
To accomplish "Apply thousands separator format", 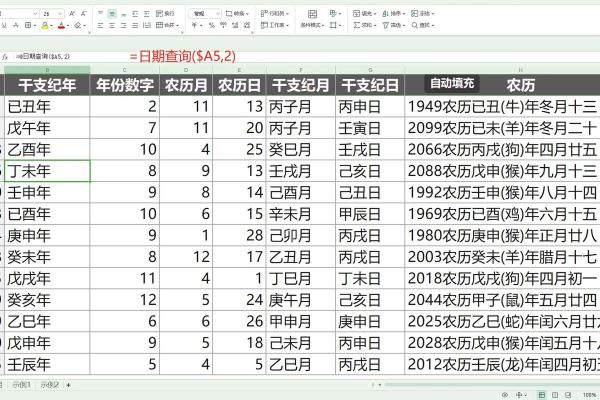I will [x=223, y=25].
